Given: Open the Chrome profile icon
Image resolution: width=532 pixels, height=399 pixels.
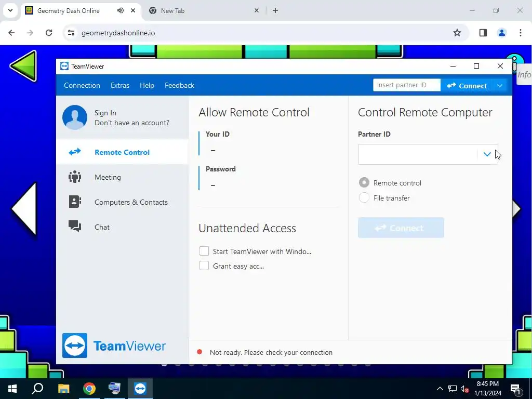Looking at the screenshot, I should (x=502, y=33).
